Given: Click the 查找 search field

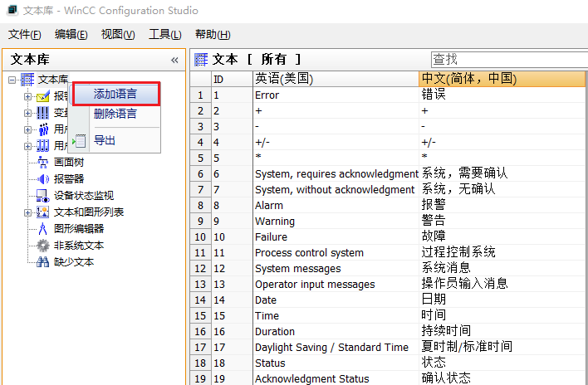Looking at the screenshot, I should click(507, 60).
